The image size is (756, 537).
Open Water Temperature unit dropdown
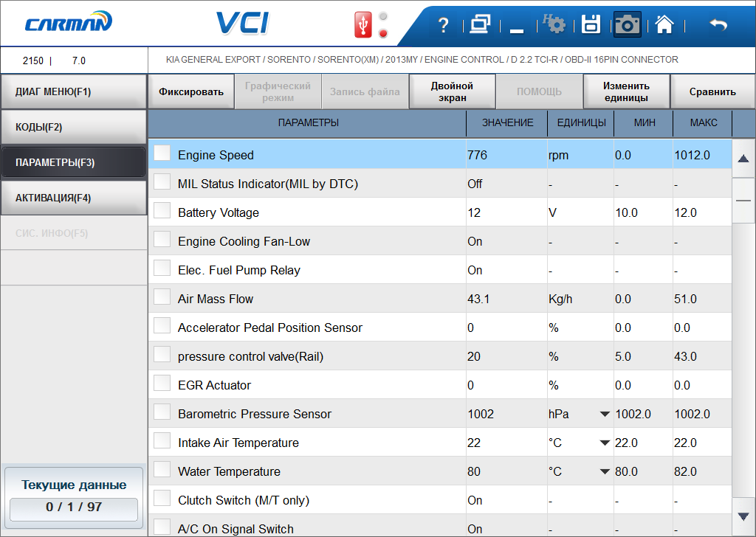[x=605, y=472]
